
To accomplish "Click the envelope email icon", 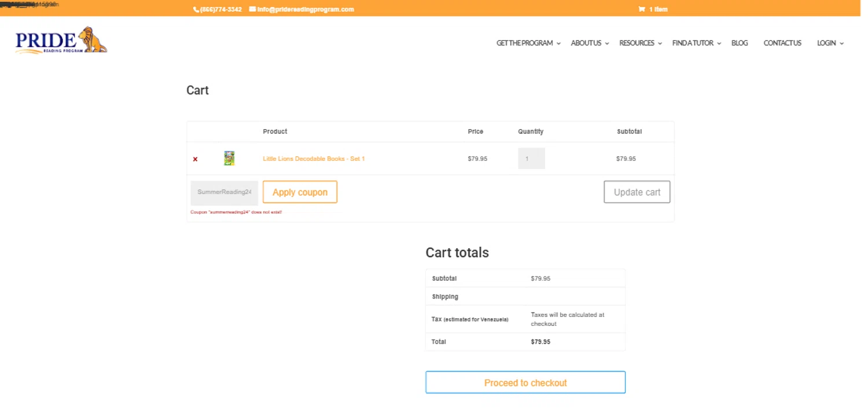I will click(252, 9).
